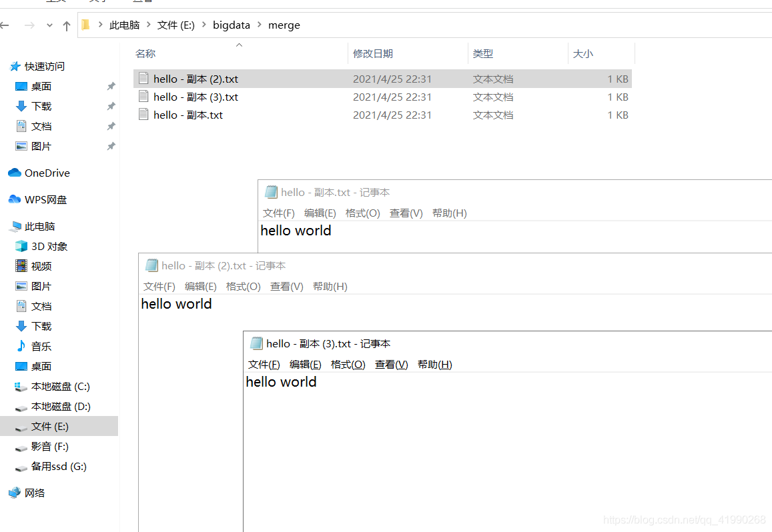772x532 pixels.
Task: Select file hello - 副本.txt in list
Action: point(382,115)
